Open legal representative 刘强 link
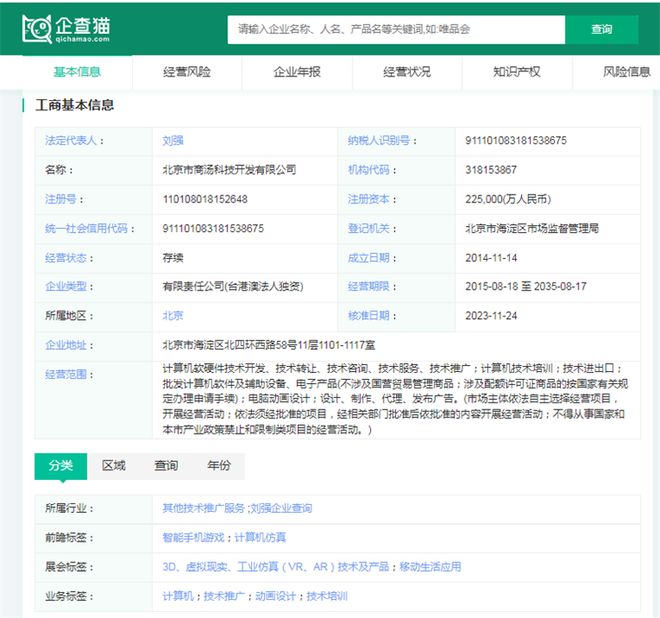The height and width of the screenshot is (618, 660). point(173,141)
